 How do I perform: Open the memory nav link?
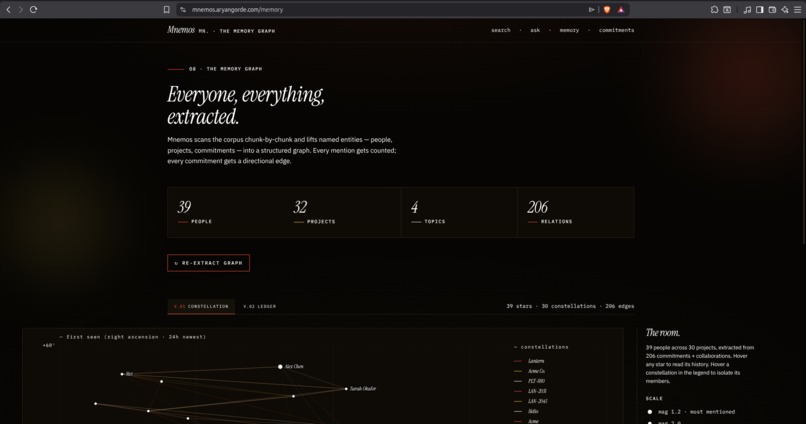point(569,30)
